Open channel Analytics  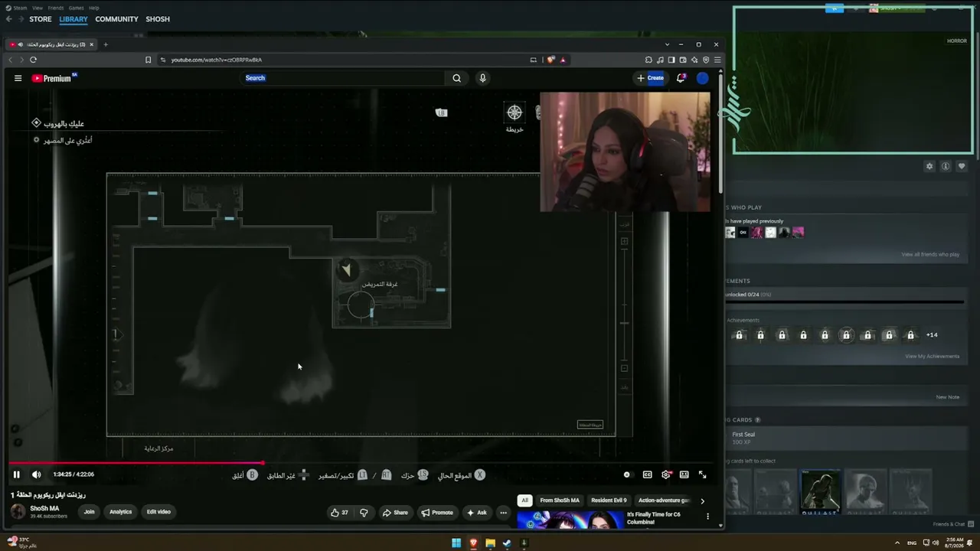(120, 512)
